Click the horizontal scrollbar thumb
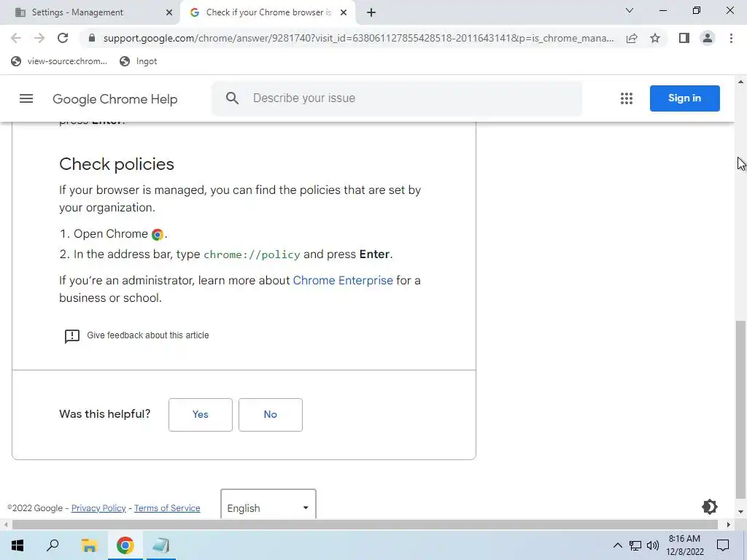This screenshot has height=560, width=747. pyautogui.click(x=365, y=524)
